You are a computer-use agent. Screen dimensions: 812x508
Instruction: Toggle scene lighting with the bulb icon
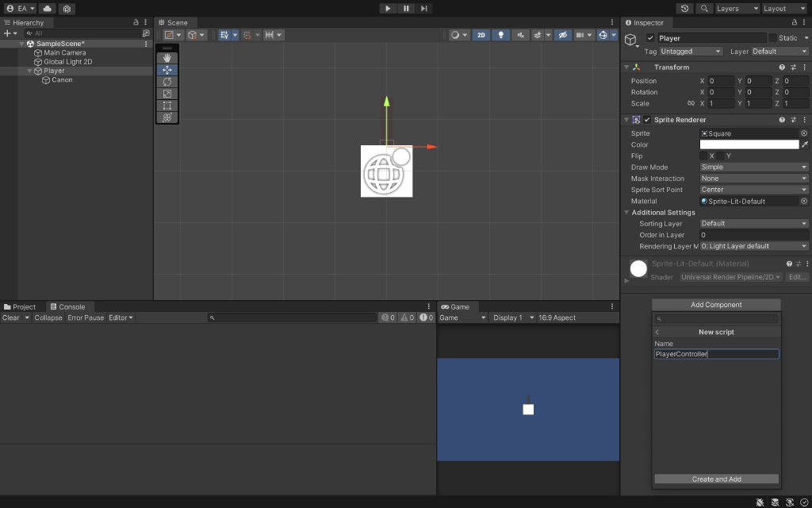pyautogui.click(x=501, y=35)
